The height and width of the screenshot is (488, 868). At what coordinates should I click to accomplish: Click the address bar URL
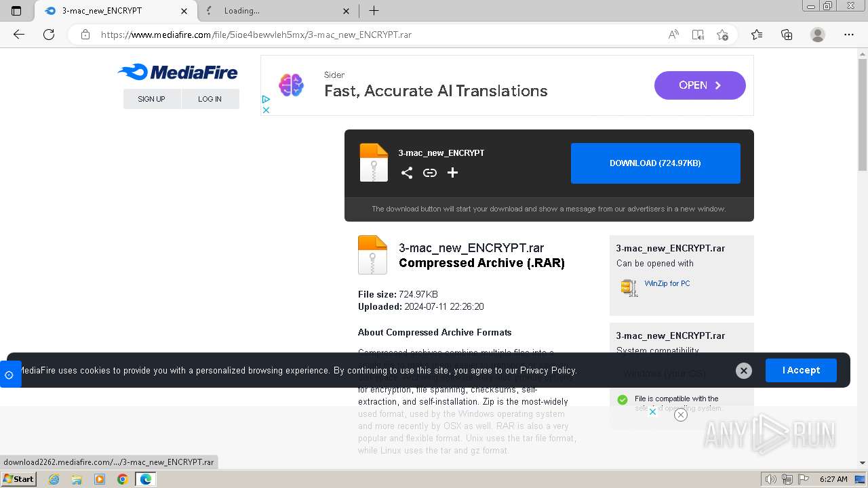click(x=256, y=35)
